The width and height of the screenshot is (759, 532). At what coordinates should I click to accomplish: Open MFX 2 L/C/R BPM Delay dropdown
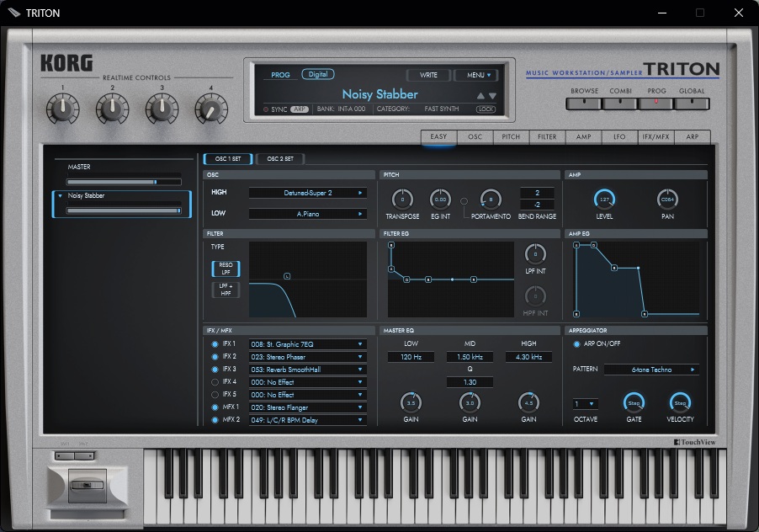pyautogui.click(x=308, y=420)
